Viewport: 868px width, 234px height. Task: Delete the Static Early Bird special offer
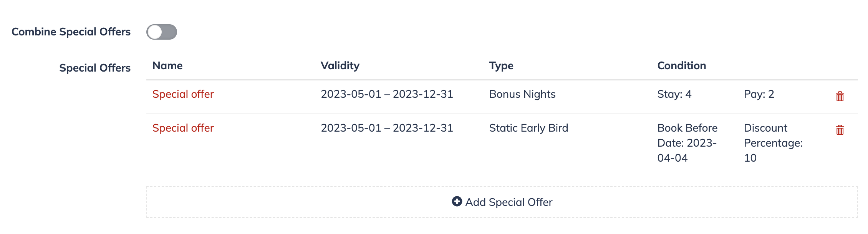coord(840,130)
